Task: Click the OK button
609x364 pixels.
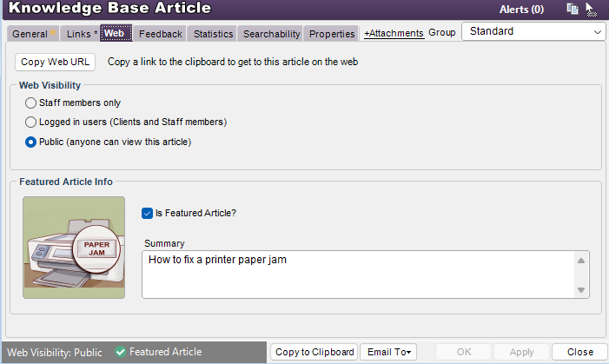Action: [x=464, y=352]
